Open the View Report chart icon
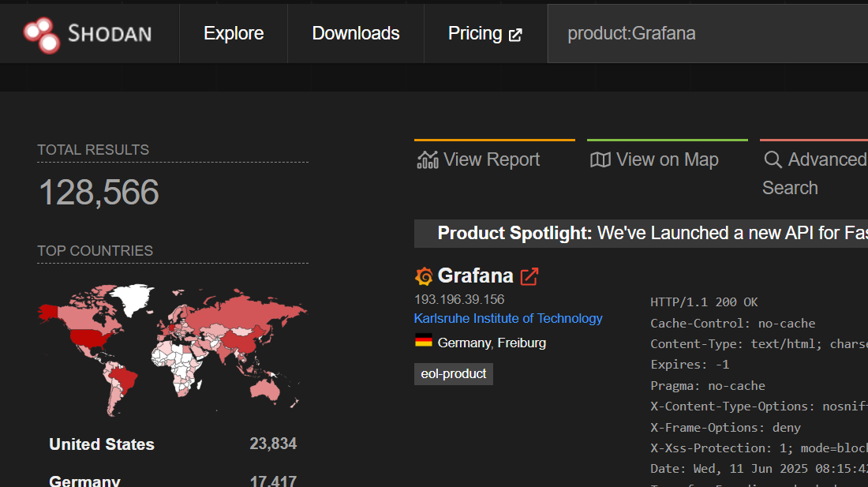868x487 pixels. click(x=427, y=159)
